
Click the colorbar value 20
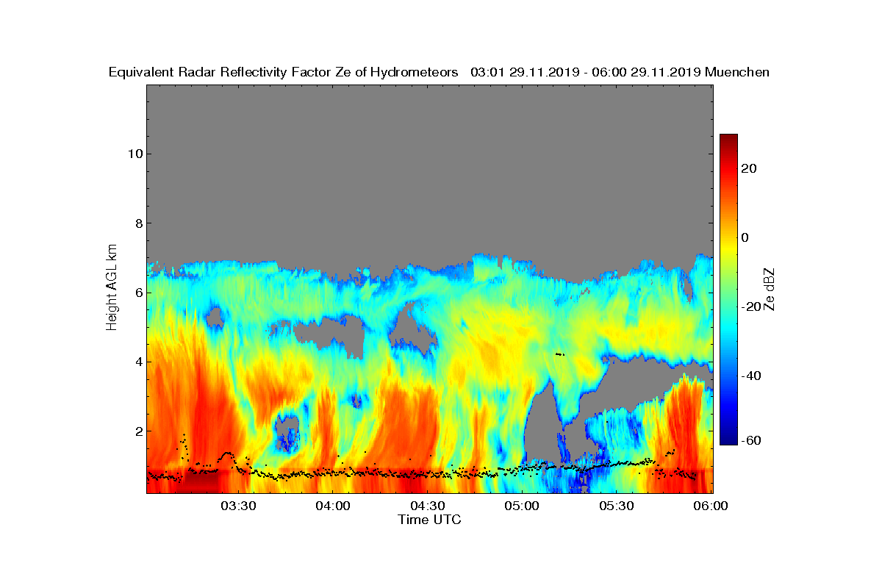(x=750, y=168)
